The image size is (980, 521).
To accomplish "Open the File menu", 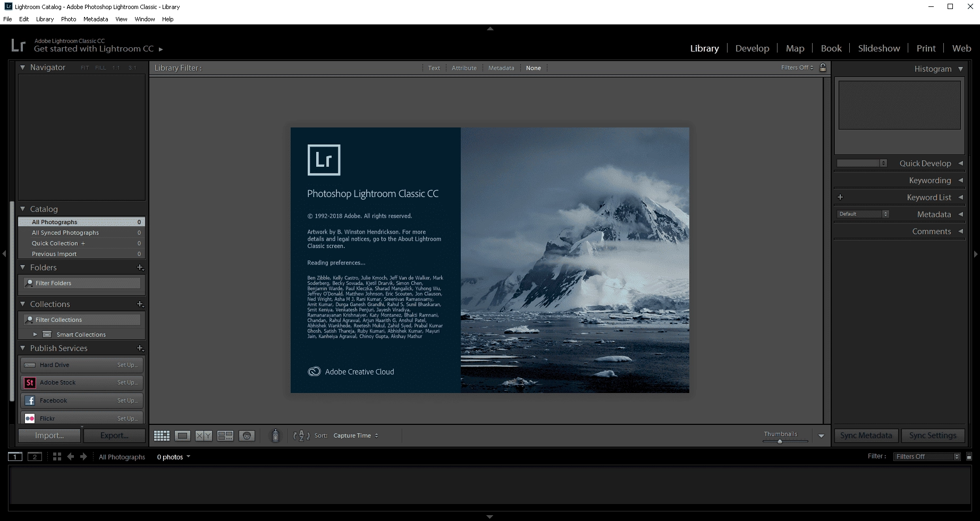I will [7, 19].
